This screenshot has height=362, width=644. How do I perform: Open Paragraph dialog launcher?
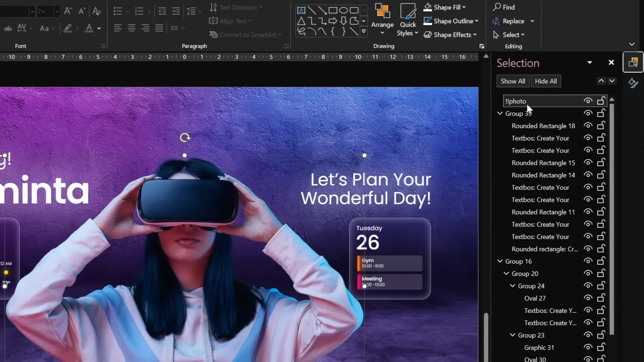286,46
